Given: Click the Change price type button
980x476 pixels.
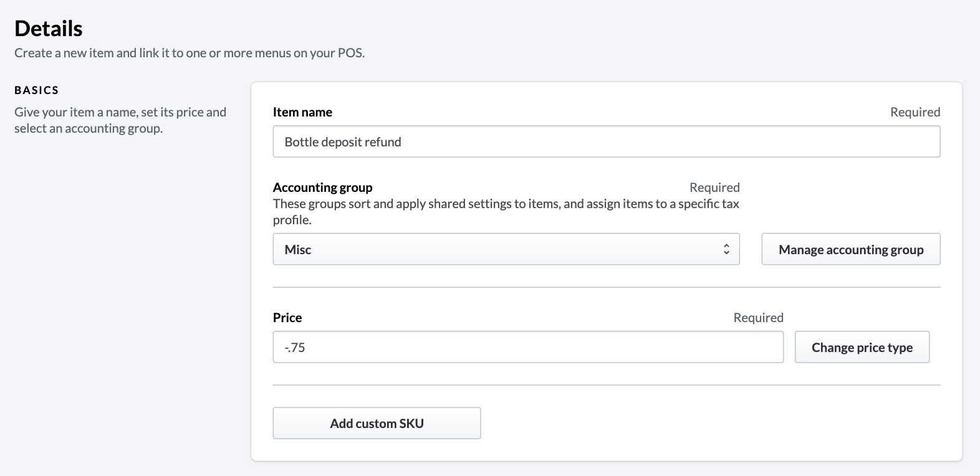Looking at the screenshot, I should 862,347.
